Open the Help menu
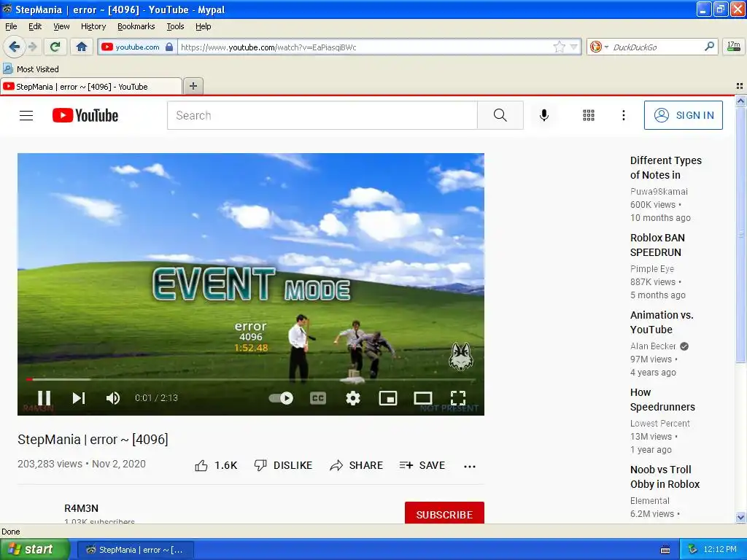This screenshot has width=747, height=560. (x=204, y=26)
